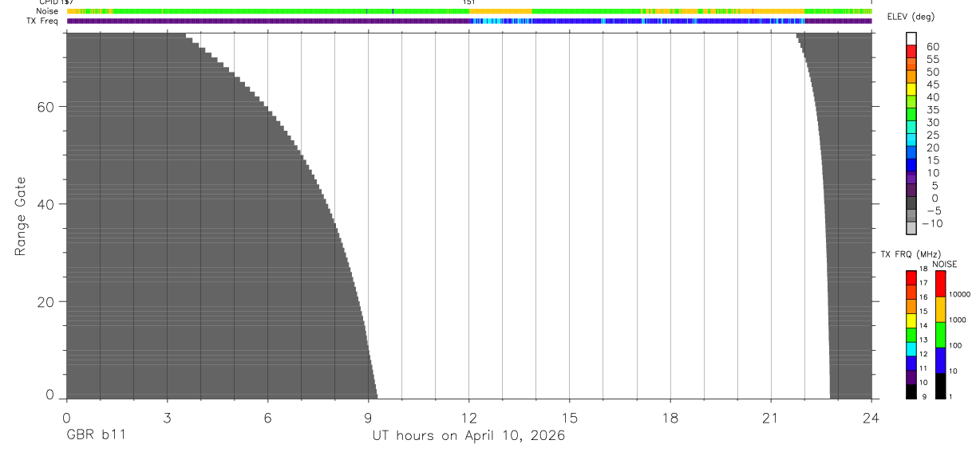
Task: Click the '100' label on the NOISE legend
Action: [x=954, y=345]
